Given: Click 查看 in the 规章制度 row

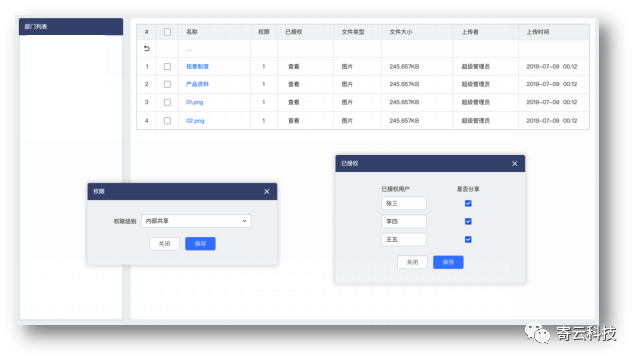Looking at the screenshot, I should pyautogui.click(x=293, y=66).
